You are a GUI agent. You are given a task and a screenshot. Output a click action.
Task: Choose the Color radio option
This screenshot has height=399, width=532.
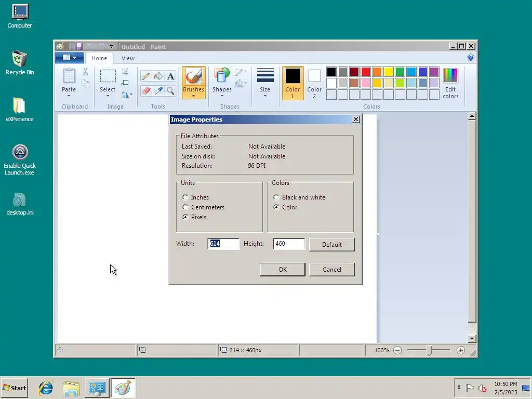pyautogui.click(x=276, y=207)
